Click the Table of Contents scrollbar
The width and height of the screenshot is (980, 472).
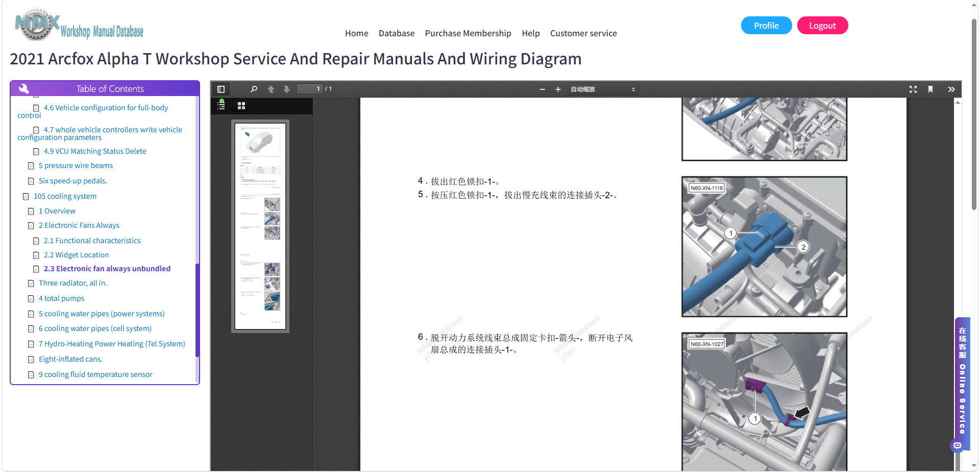[x=197, y=311]
